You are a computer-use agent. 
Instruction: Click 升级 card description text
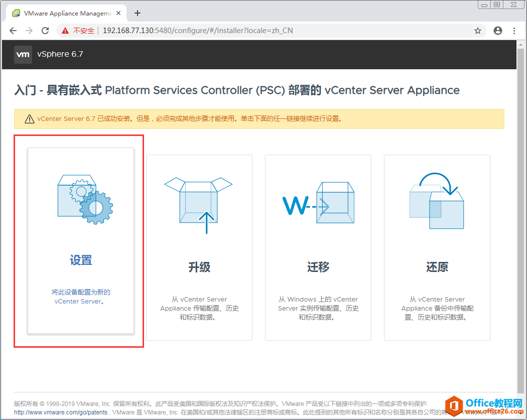click(199, 308)
